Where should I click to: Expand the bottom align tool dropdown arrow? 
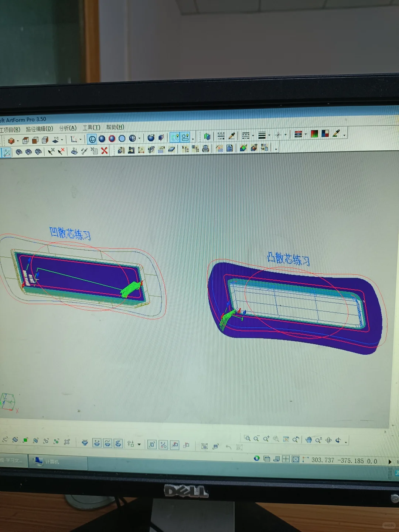tap(139, 444)
